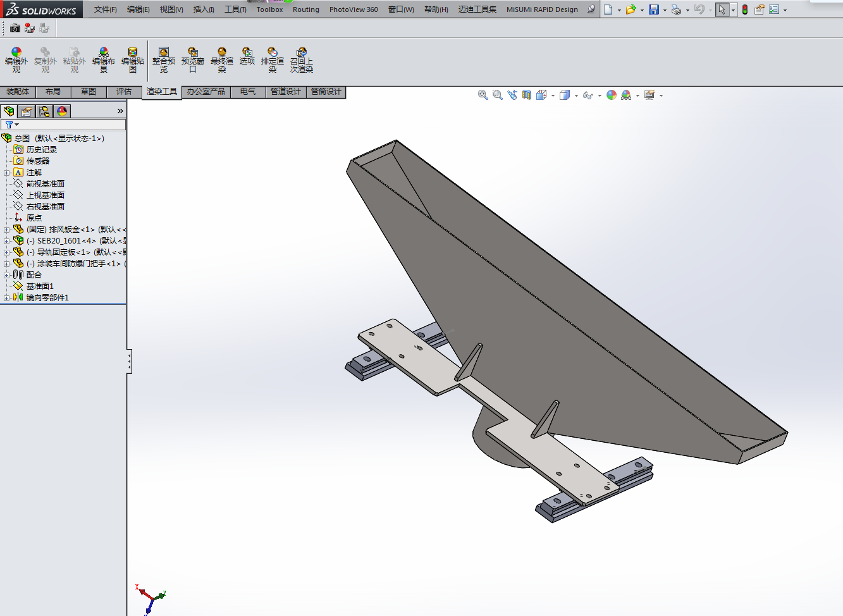
Task: Switch to the FeatureManager design tree tab
Action: pos(9,111)
